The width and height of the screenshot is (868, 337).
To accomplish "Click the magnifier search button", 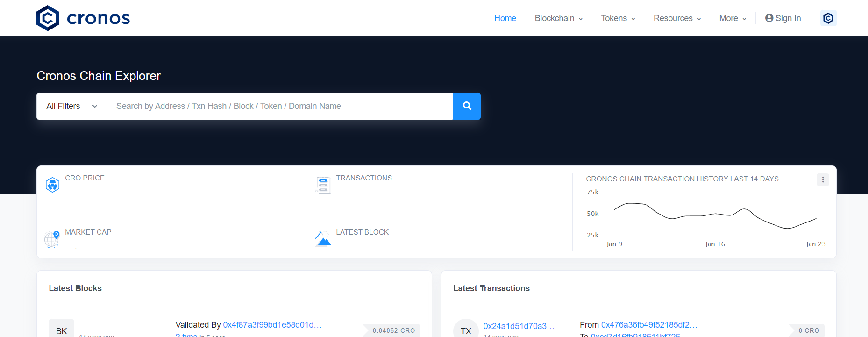I will point(467,106).
